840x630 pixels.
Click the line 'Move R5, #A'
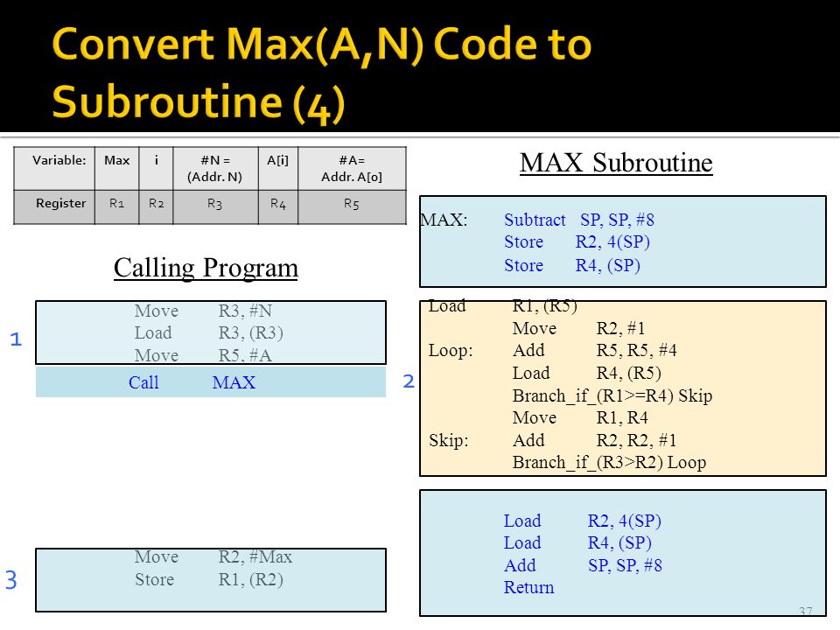tap(204, 355)
